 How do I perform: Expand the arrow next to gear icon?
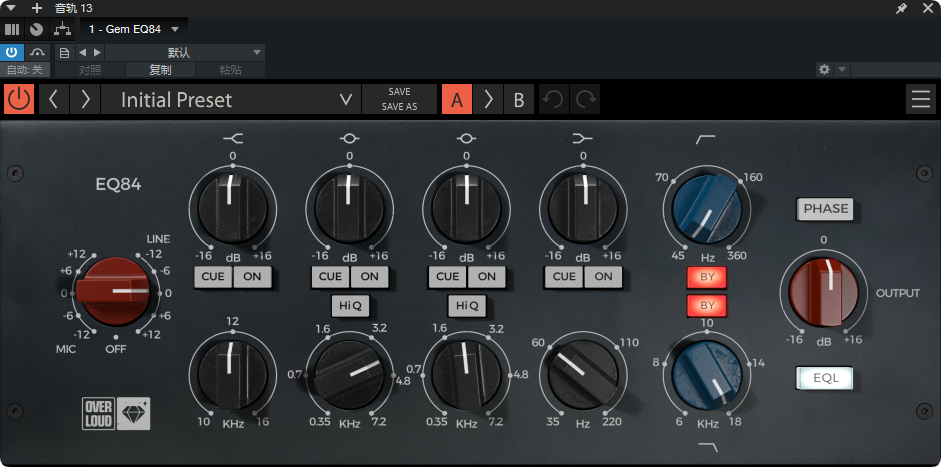point(842,69)
